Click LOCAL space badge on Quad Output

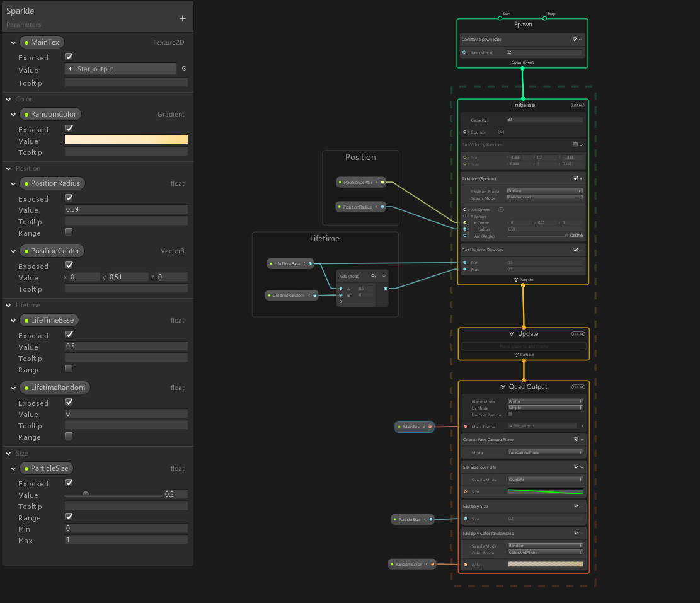[578, 387]
